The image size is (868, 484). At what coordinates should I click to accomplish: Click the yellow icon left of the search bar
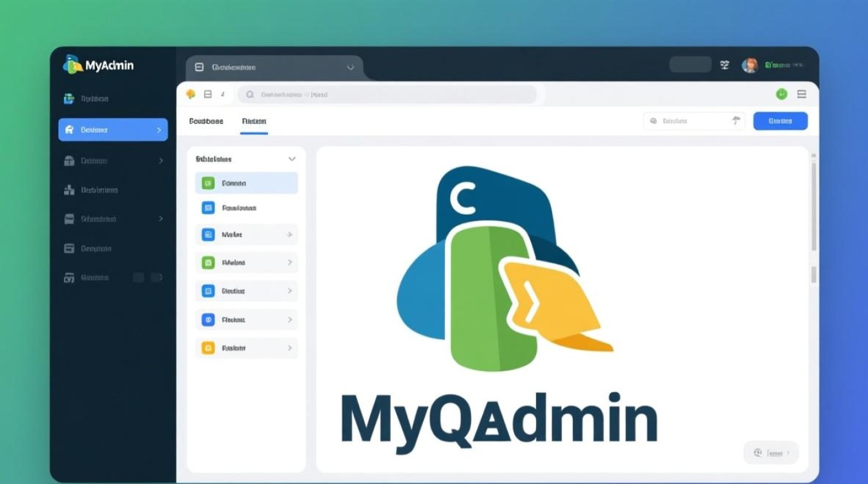tap(191, 94)
